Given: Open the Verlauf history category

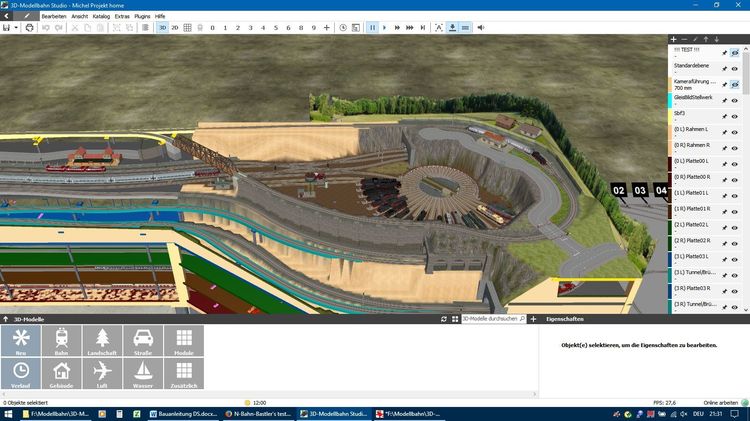Looking at the screenshot, I should point(21,374).
